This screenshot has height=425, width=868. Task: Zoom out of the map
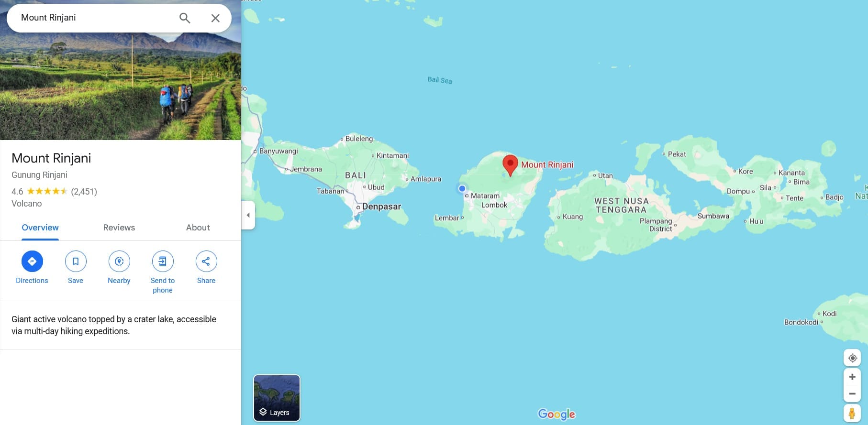(x=852, y=394)
